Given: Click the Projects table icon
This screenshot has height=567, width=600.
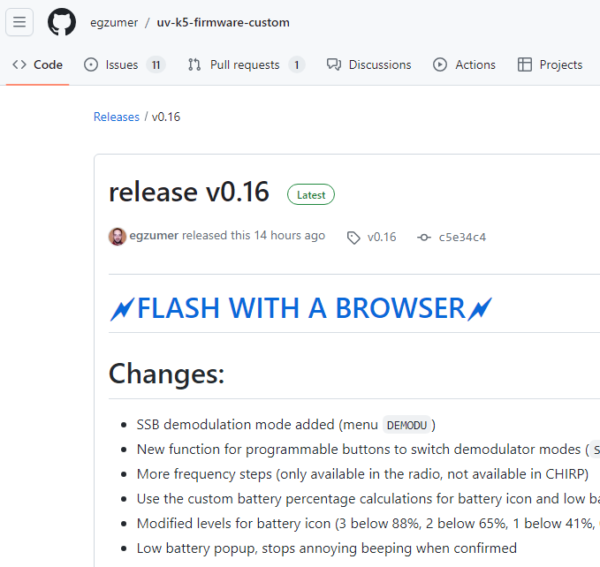Looking at the screenshot, I should 524,65.
